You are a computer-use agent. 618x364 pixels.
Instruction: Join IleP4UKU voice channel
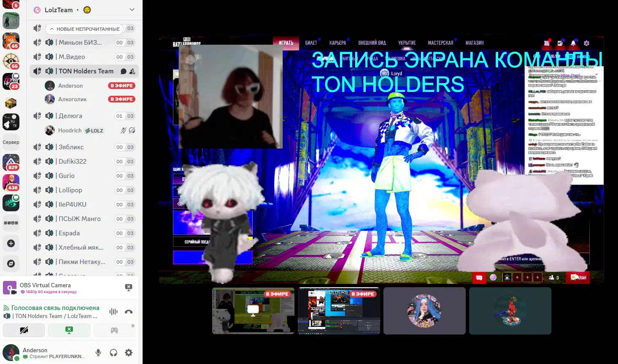[84, 205]
